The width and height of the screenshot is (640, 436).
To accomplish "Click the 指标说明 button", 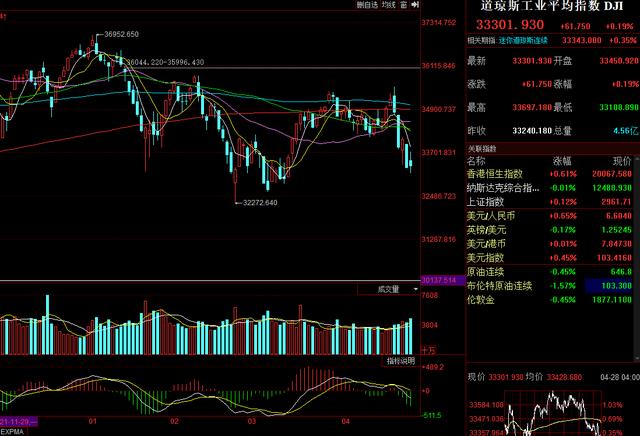I will point(399,361).
